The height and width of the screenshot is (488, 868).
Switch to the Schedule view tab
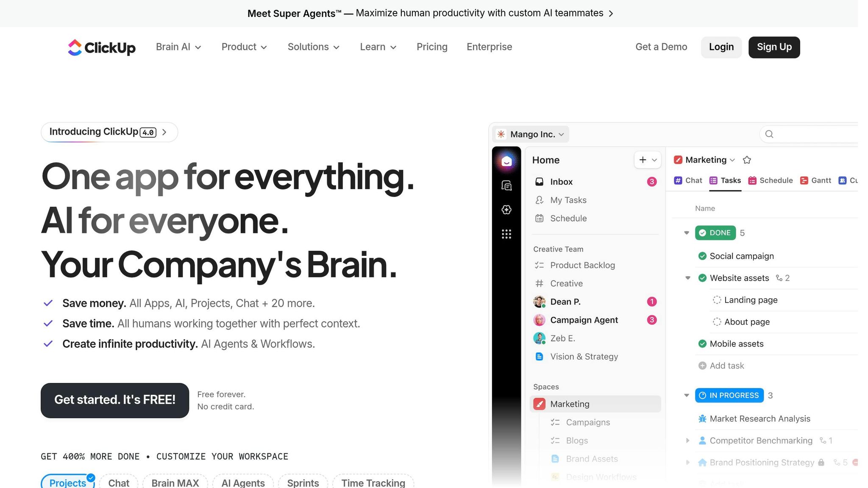771,180
